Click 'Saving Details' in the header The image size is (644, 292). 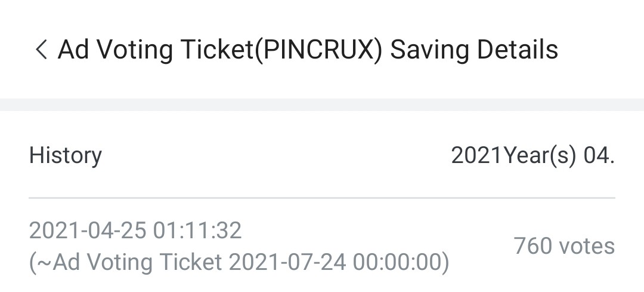click(474, 50)
